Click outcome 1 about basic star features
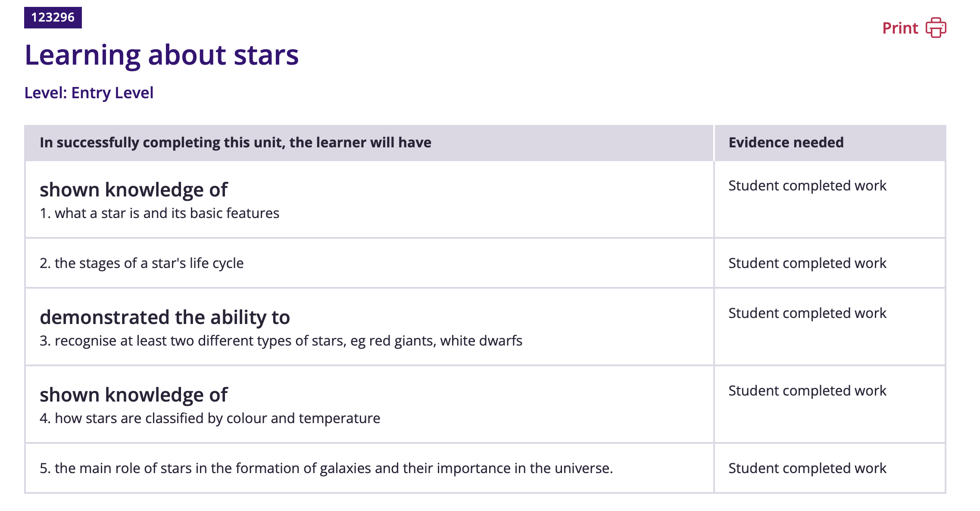The width and height of the screenshot is (980, 511). tap(159, 213)
